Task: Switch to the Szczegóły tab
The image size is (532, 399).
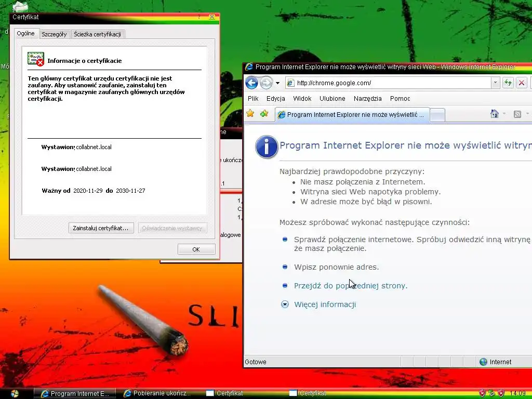Action: tap(54, 34)
